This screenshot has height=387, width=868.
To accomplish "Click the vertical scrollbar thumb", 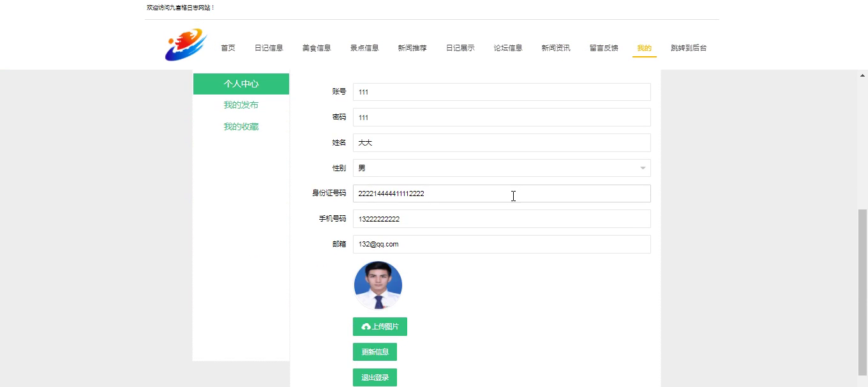I will click(x=863, y=292).
